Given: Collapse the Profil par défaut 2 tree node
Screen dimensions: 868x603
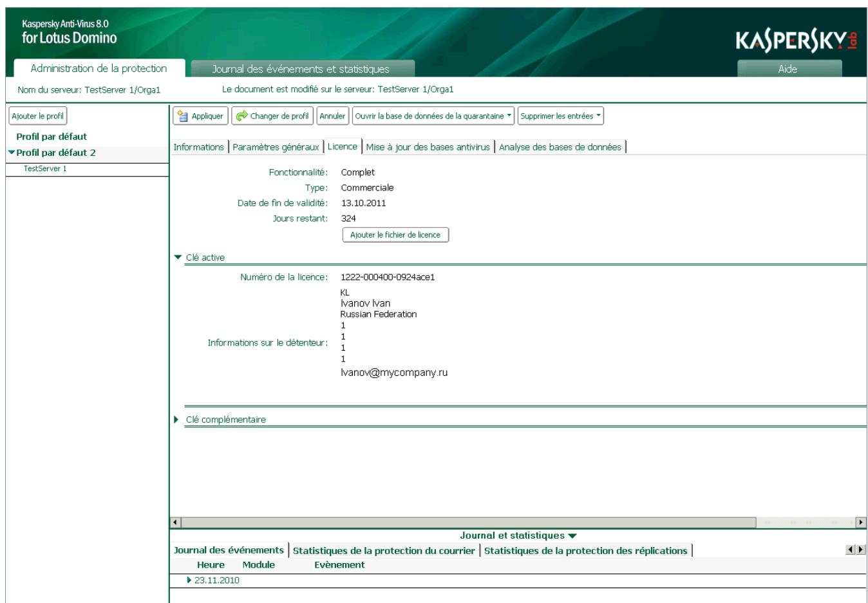Looking at the screenshot, I should tap(12, 153).
